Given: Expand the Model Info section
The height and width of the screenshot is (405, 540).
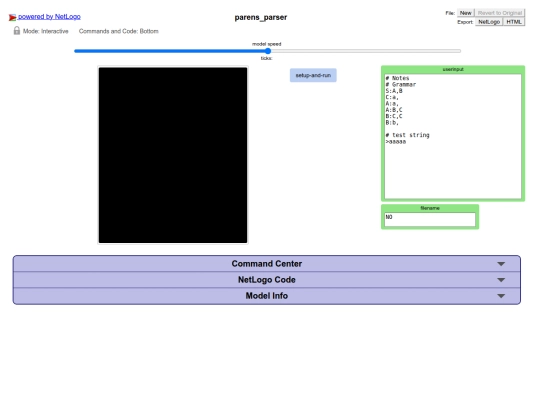Looking at the screenshot, I should [267, 296].
